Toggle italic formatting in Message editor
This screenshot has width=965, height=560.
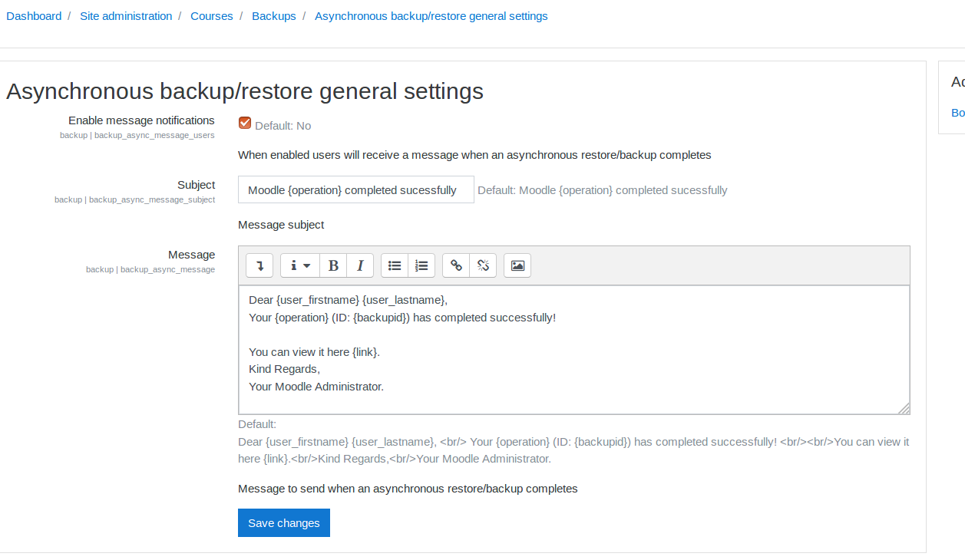pyautogui.click(x=360, y=265)
